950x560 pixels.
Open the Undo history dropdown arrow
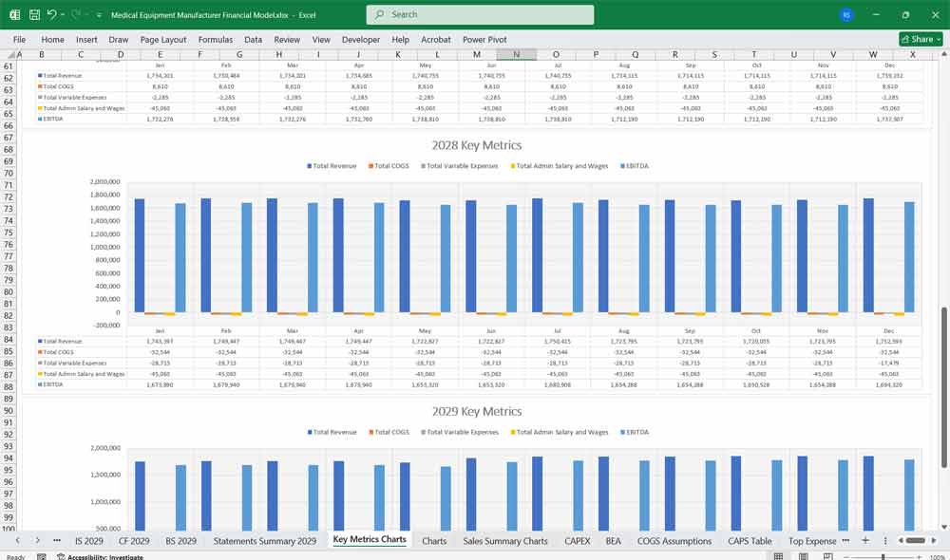(63, 15)
